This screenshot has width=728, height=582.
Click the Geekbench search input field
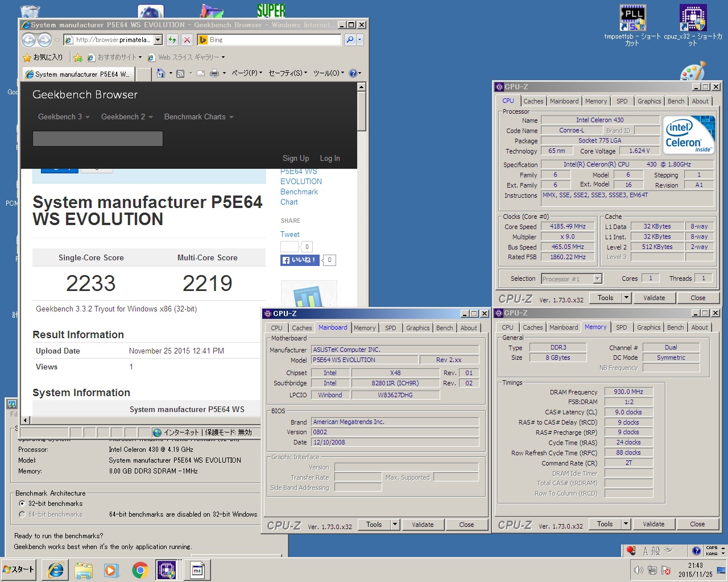(98, 139)
